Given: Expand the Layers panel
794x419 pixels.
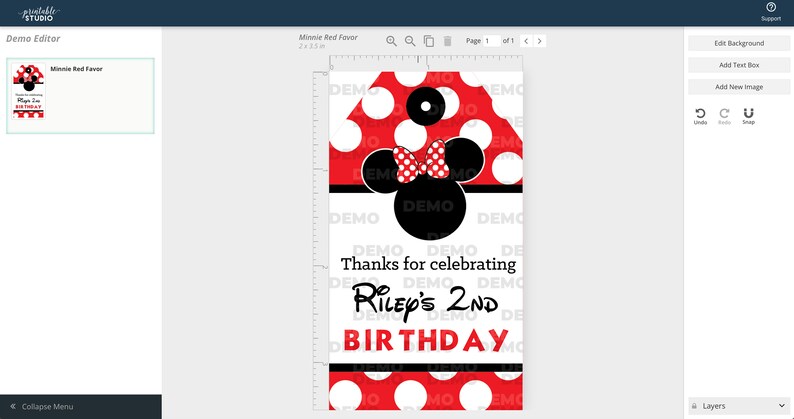Looking at the screenshot, I should point(739,406).
